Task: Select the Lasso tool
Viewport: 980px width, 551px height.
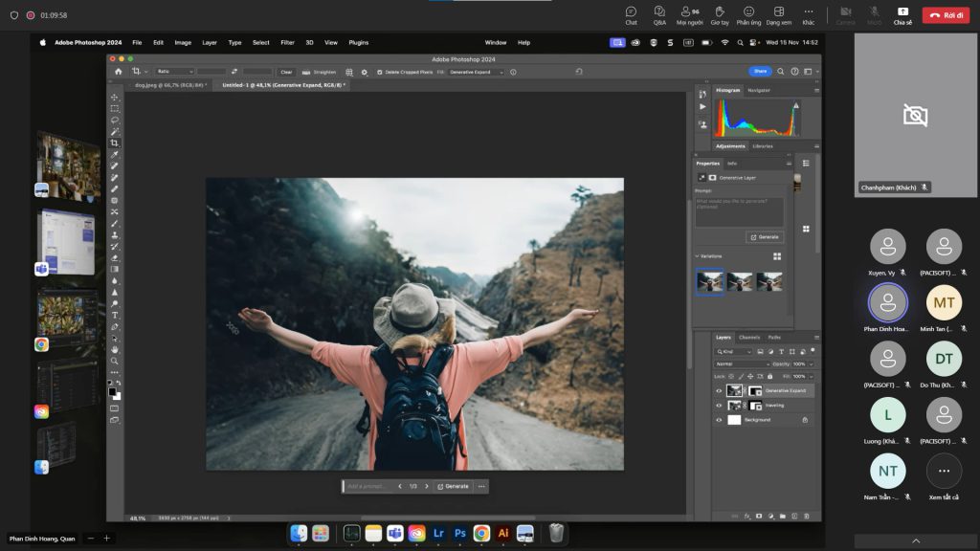Action: click(115, 120)
